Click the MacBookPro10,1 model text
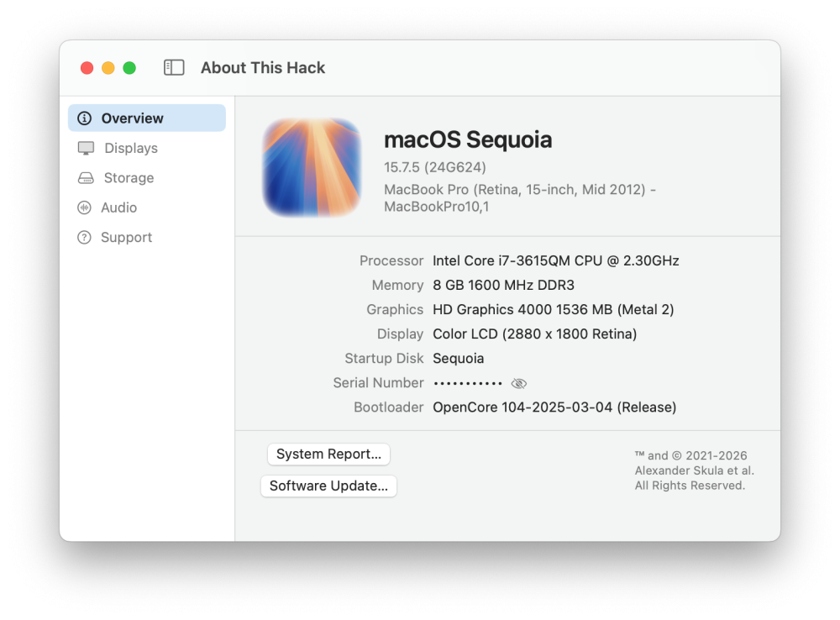The height and width of the screenshot is (620, 840). 437,207
